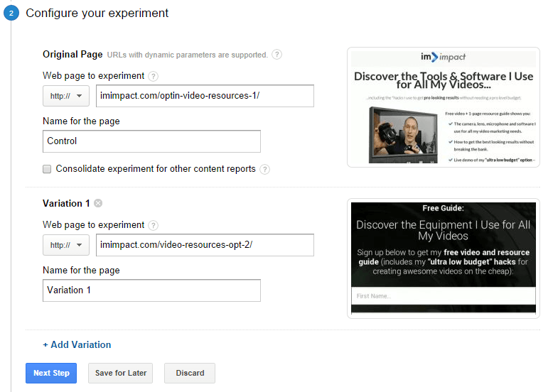Click help icon next to Original Page heading
The width and height of the screenshot is (553, 392).
pyautogui.click(x=276, y=55)
